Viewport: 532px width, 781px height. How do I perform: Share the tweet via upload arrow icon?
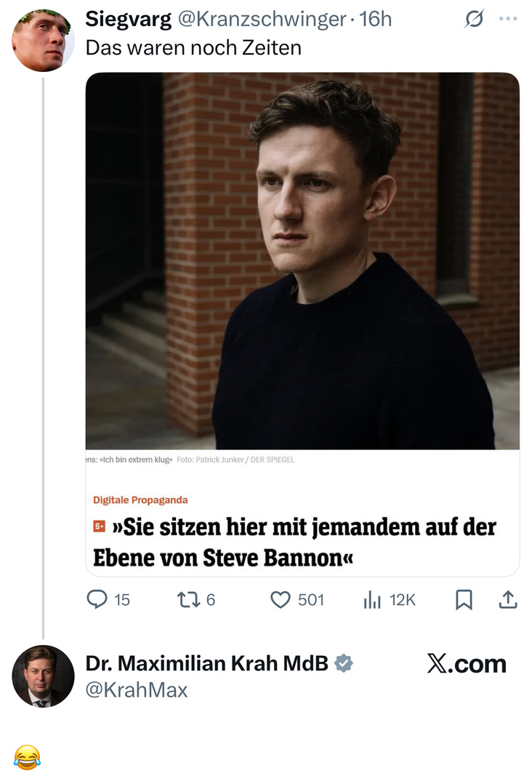coord(508,599)
